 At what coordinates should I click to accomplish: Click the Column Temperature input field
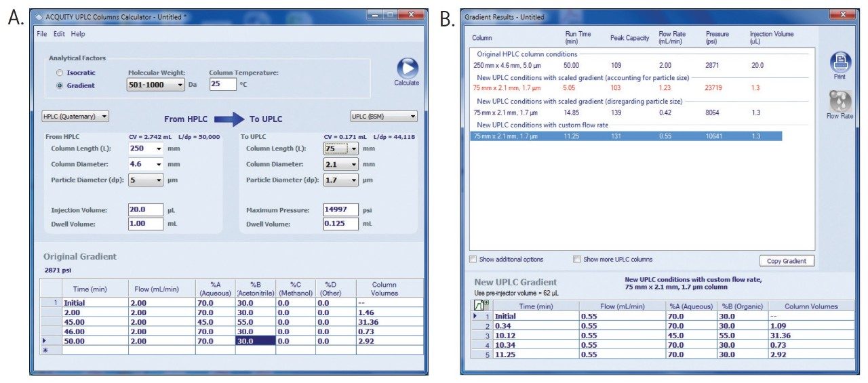222,85
